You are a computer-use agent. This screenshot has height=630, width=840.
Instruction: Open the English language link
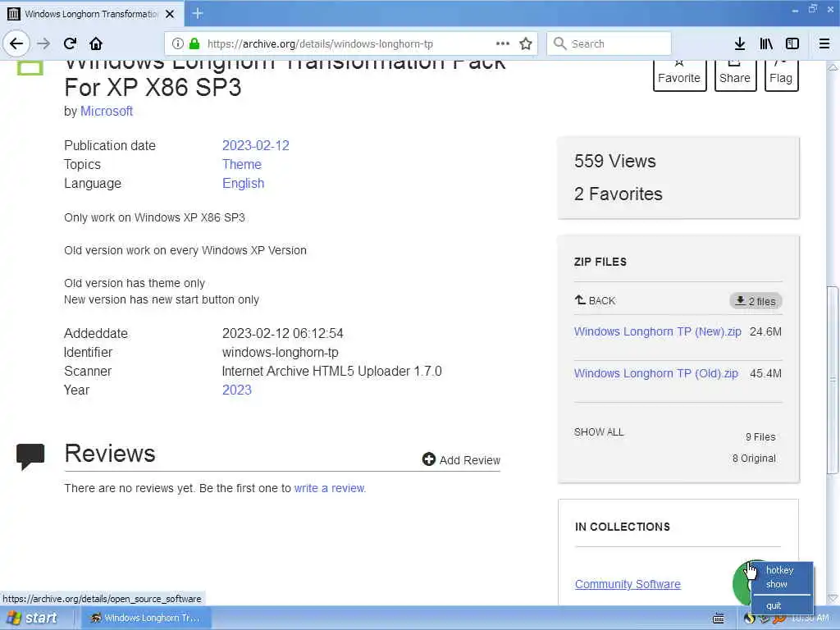point(243,183)
